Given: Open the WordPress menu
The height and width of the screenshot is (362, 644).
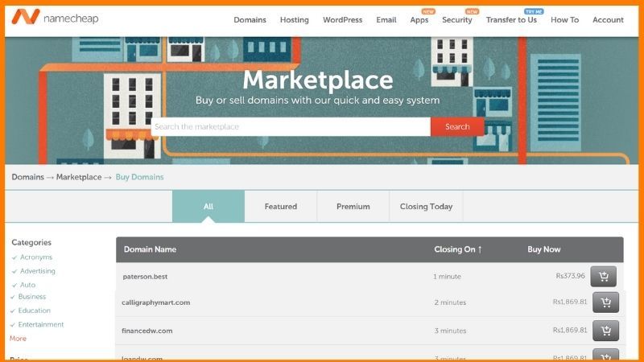Looking at the screenshot, I should point(343,19).
